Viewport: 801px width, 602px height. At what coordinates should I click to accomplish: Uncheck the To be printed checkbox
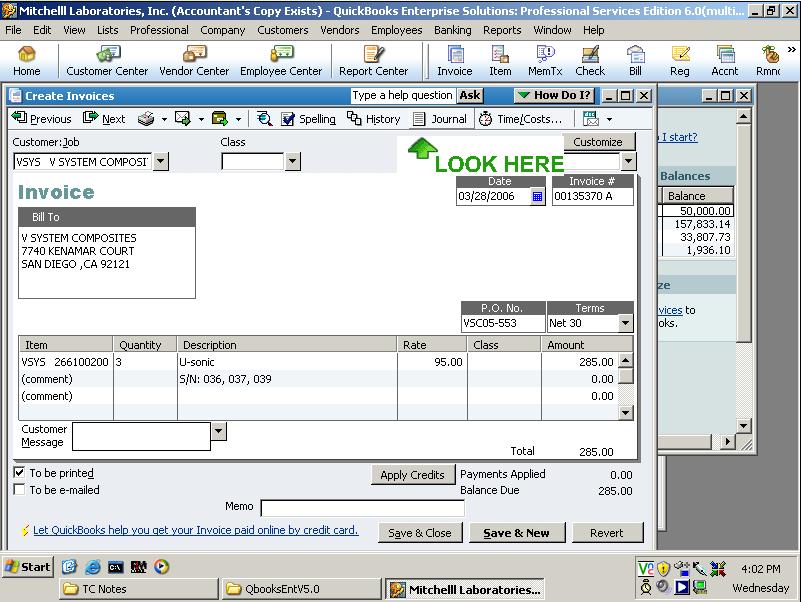pos(20,473)
